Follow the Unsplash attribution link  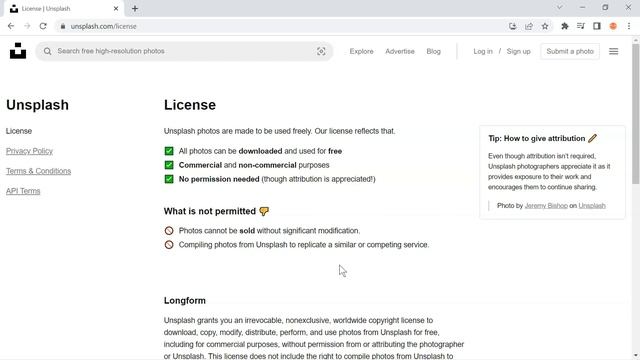click(592, 206)
